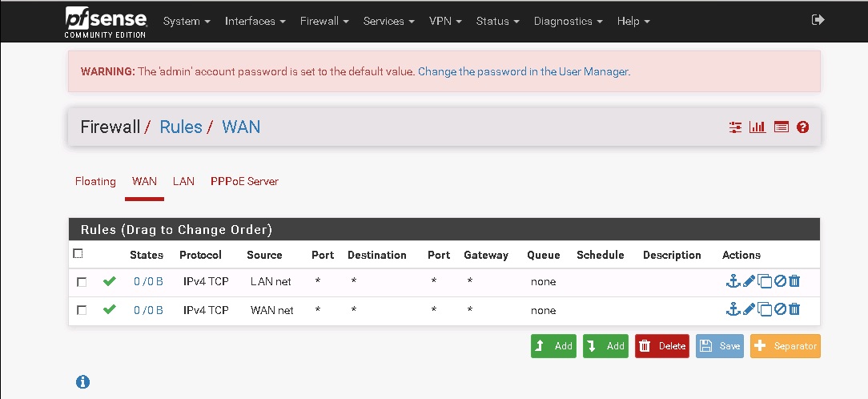The height and width of the screenshot is (399, 868).
Task: Follow the change password in User Manager link
Action: pyautogui.click(x=523, y=71)
